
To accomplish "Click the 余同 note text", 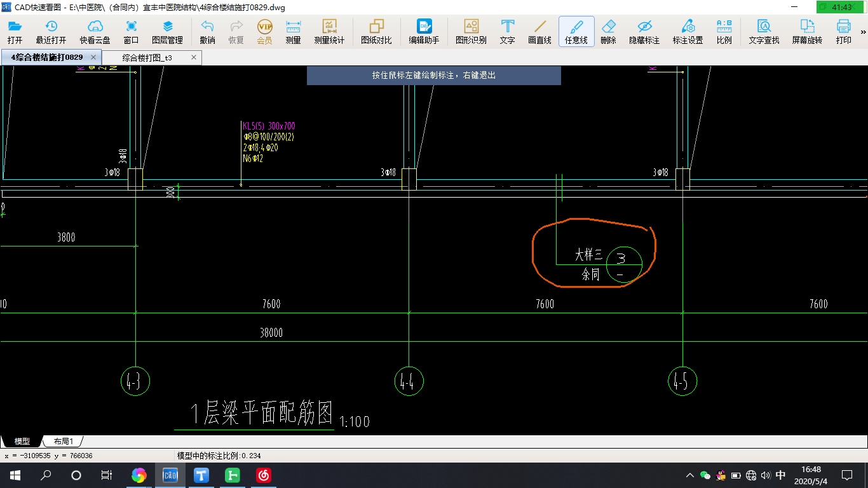I will (x=590, y=274).
